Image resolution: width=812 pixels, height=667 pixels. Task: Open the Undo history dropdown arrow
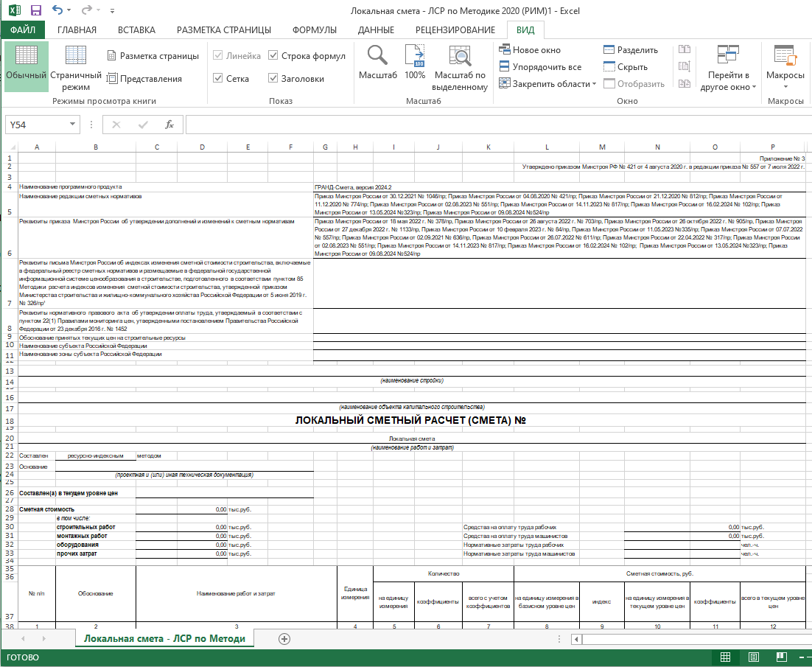coord(69,10)
